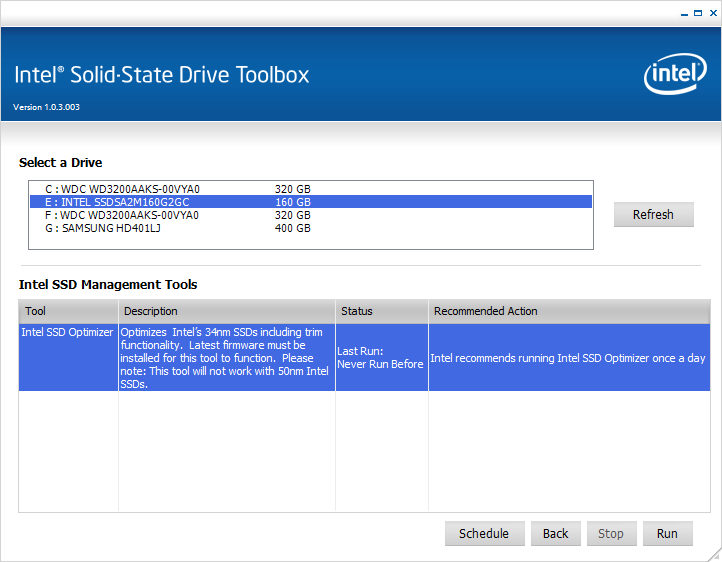Click the 'Optimizes Intel's 34nm SSDs' description cell

click(227, 358)
